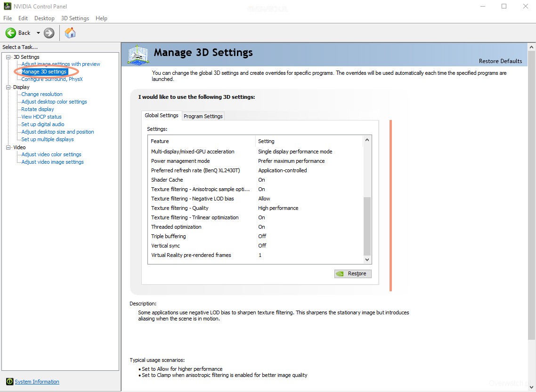Click the Forward arrow icon in toolbar
536x392 pixels.
tap(49, 33)
